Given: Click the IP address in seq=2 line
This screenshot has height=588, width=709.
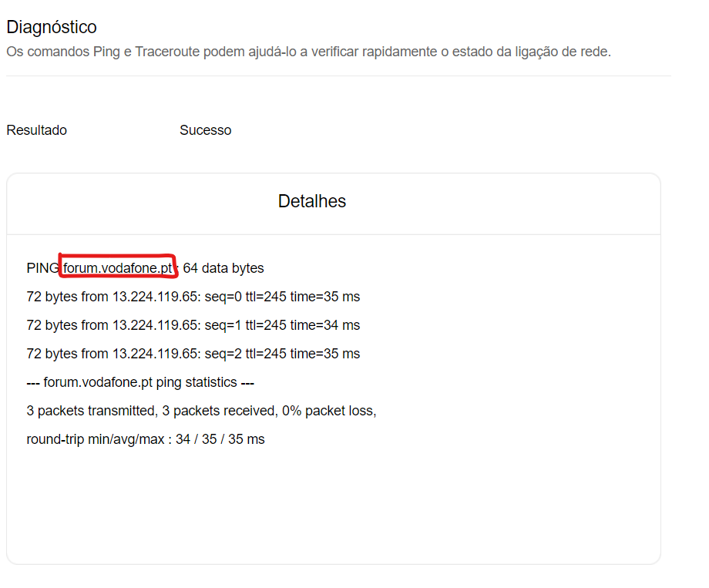Looking at the screenshot, I should point(156,354).
